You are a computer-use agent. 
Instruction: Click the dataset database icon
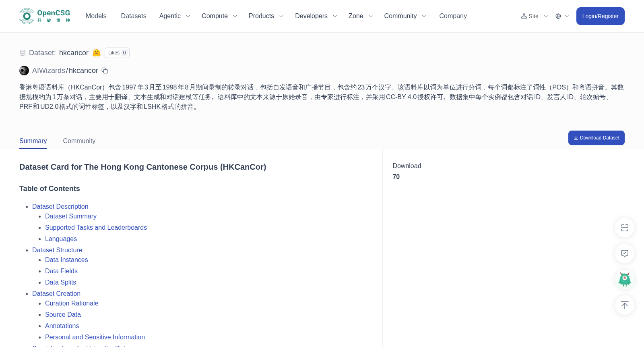coord(23,53)
